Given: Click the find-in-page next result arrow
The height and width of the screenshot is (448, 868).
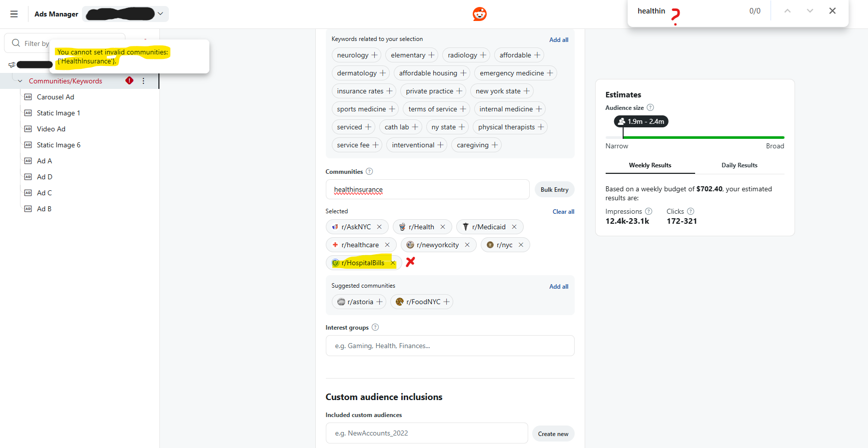Looking at the screenshot, I should (810, 11).
